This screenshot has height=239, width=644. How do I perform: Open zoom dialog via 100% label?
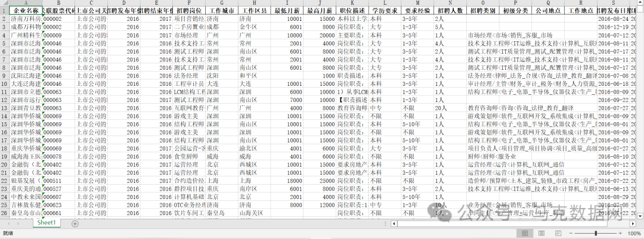[634, 233]
